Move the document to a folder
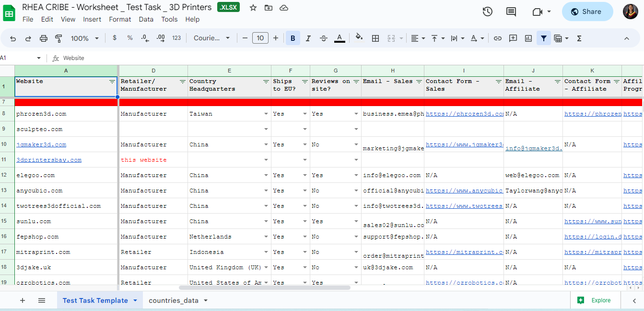644x311 pixels. pos(269,8)
